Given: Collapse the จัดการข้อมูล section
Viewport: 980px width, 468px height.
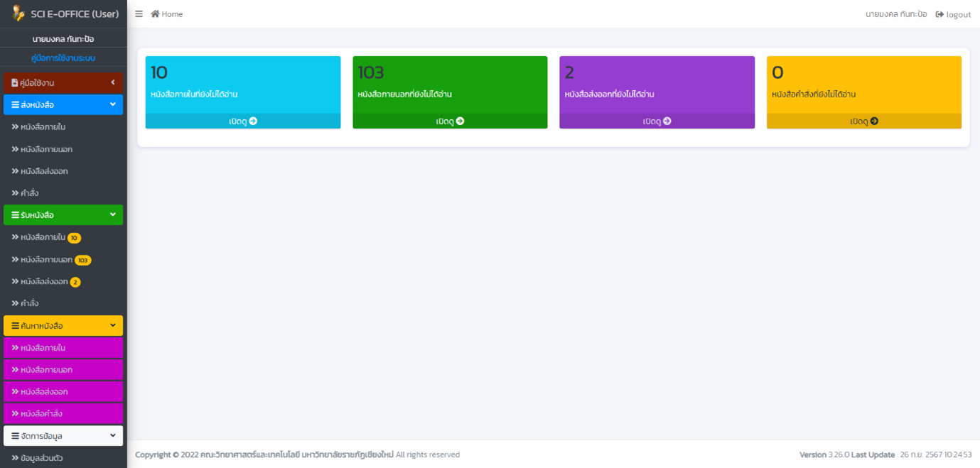Looking at the screenshot, I should (112, 435).
